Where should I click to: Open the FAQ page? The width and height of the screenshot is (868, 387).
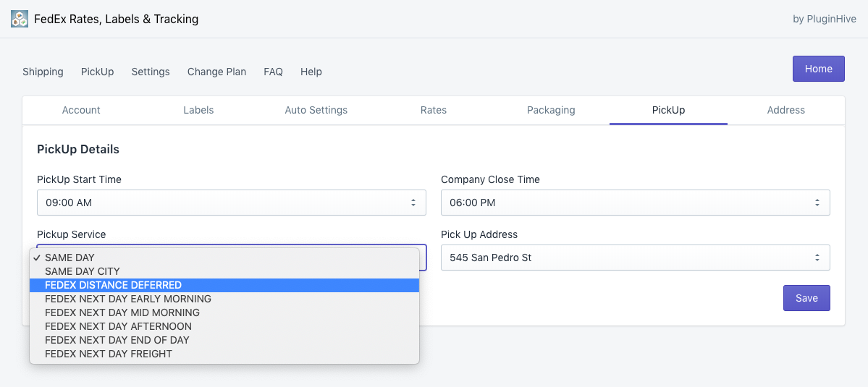coord(274,72)
